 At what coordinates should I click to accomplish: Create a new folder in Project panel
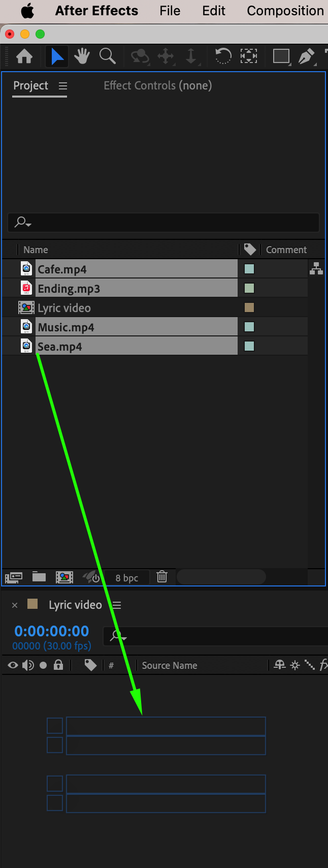39,577
